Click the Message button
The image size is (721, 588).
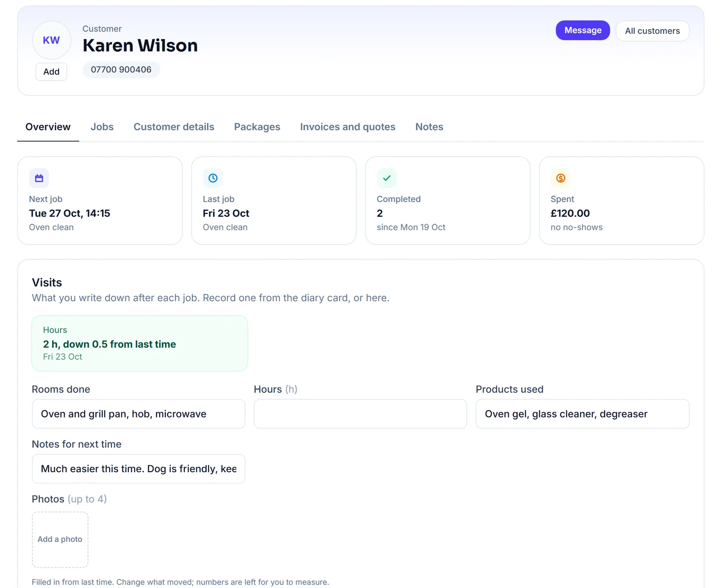(x=583, y=30)
